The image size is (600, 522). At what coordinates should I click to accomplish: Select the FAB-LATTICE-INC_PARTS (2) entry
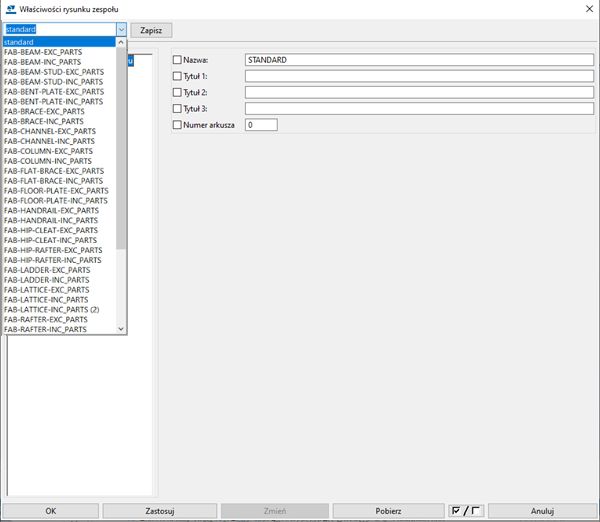click(x=52, y=310)
